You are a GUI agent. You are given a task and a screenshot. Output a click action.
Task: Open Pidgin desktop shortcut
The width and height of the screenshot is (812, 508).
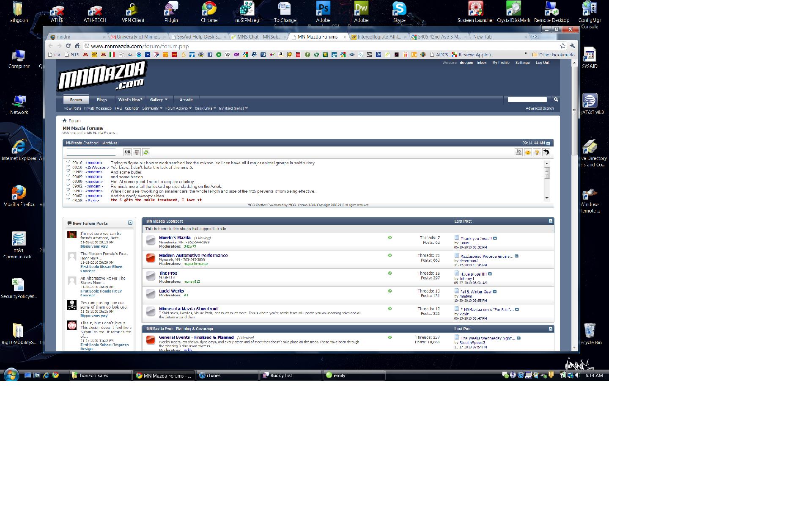point(171,12)
